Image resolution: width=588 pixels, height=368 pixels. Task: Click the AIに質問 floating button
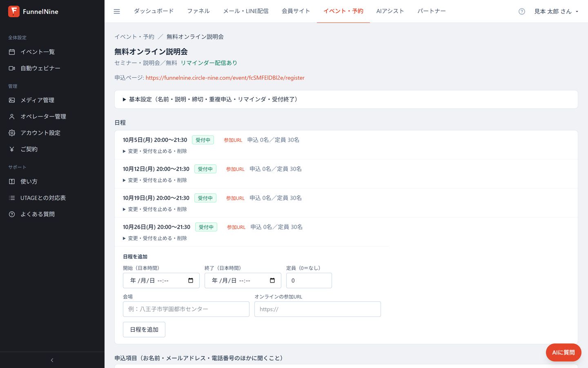[x=563, y=352]
